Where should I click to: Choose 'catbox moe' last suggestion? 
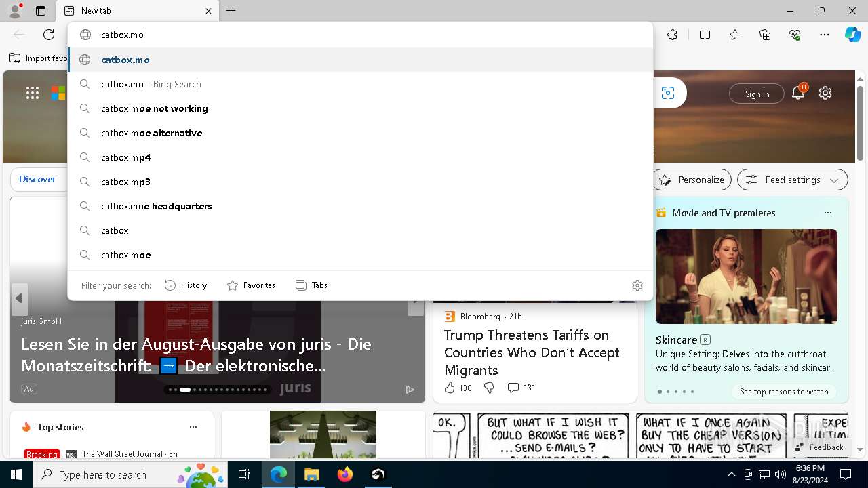[x=361, y=255]
